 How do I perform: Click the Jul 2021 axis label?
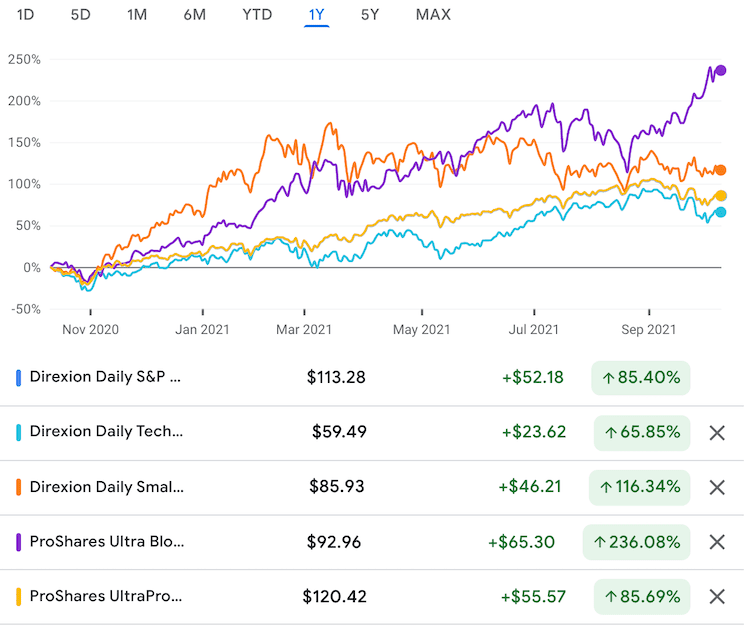(x=533, y=329)
